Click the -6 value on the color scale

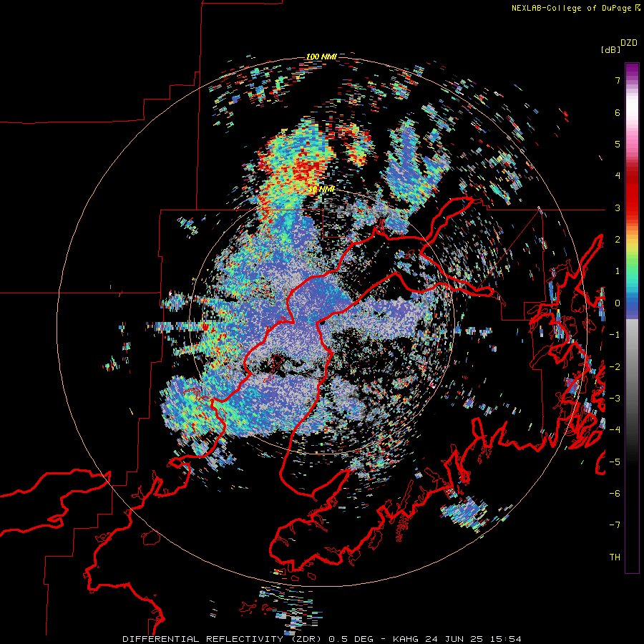(615, 494)
